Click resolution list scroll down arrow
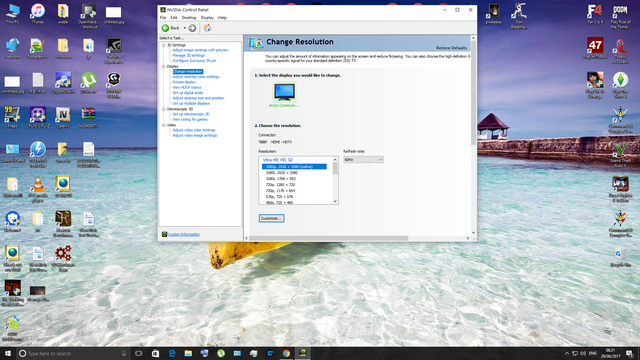 click(x=335, y=201)
